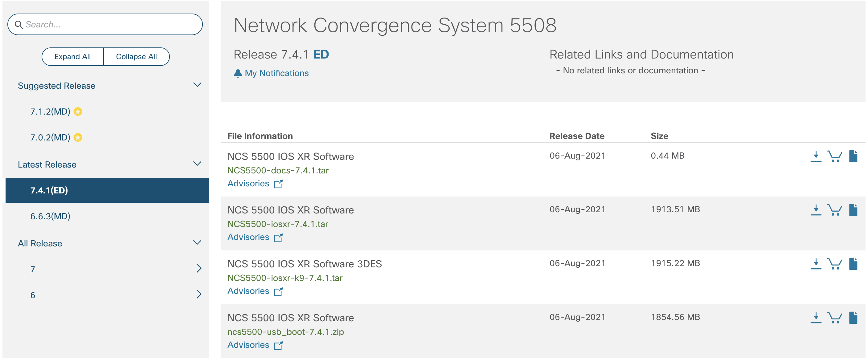Open Advisories for ncs5500-usb_boot-7.4.1.zip
The height and width of the screenshot is (361, 868).
[248, 345]
